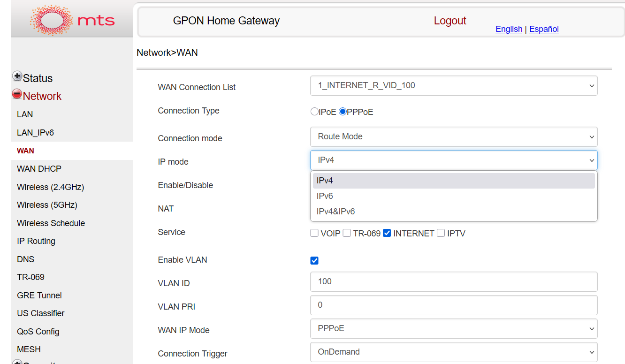Open Wireless (2.4GHz) settings page
The height and width of the screenshot is (364, 625).
(51, 187)
